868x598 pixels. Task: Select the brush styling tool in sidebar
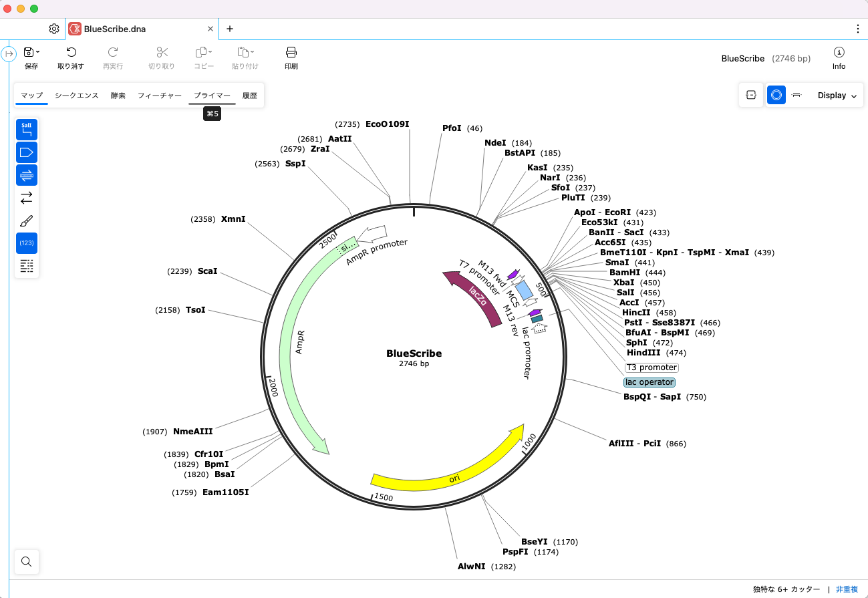27,220
